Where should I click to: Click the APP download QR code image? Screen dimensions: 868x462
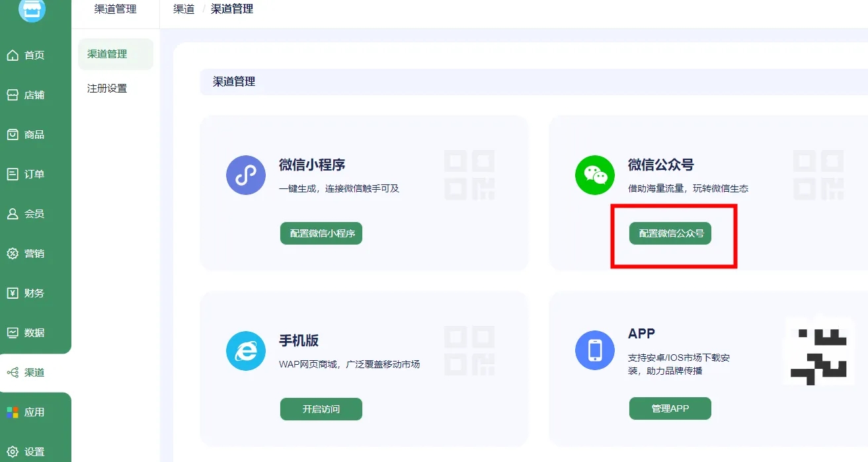818,351
